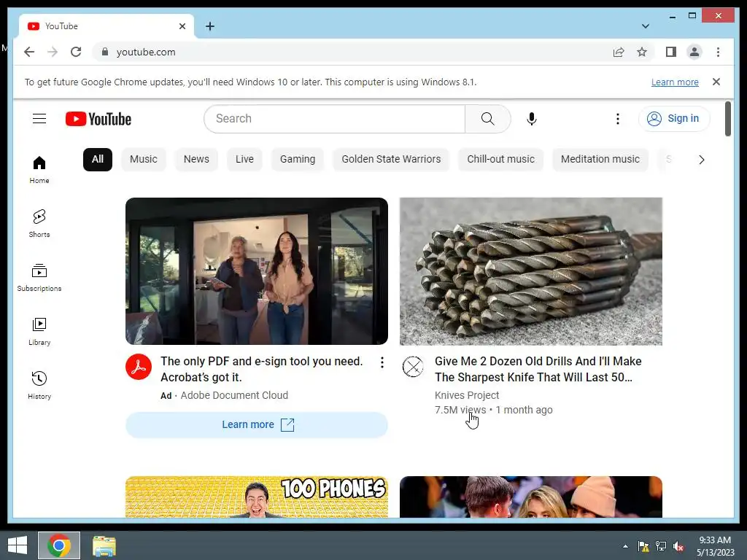Image resolution: width=747 pixels, height=560 pixels.
Task: Click the Action Center flag icon
Action: click(643, 546)
